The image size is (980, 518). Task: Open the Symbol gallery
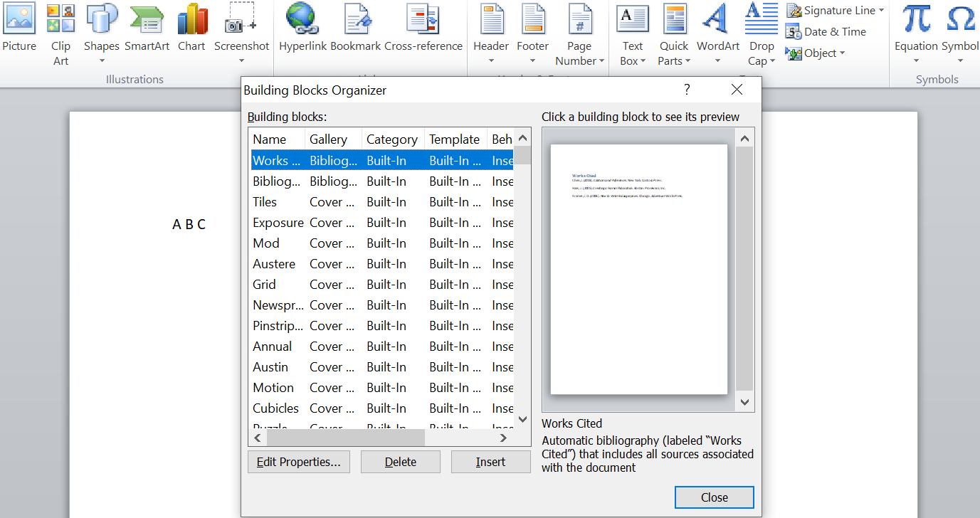point(960,35)
